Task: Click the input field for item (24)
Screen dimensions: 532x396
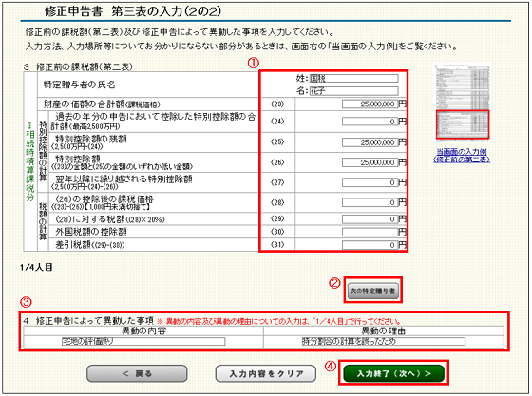Action: pyautogui.click(x=370, y=122)
